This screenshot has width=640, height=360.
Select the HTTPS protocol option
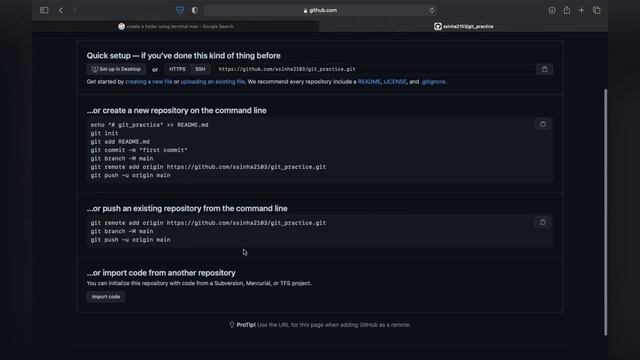coord(177,69)
